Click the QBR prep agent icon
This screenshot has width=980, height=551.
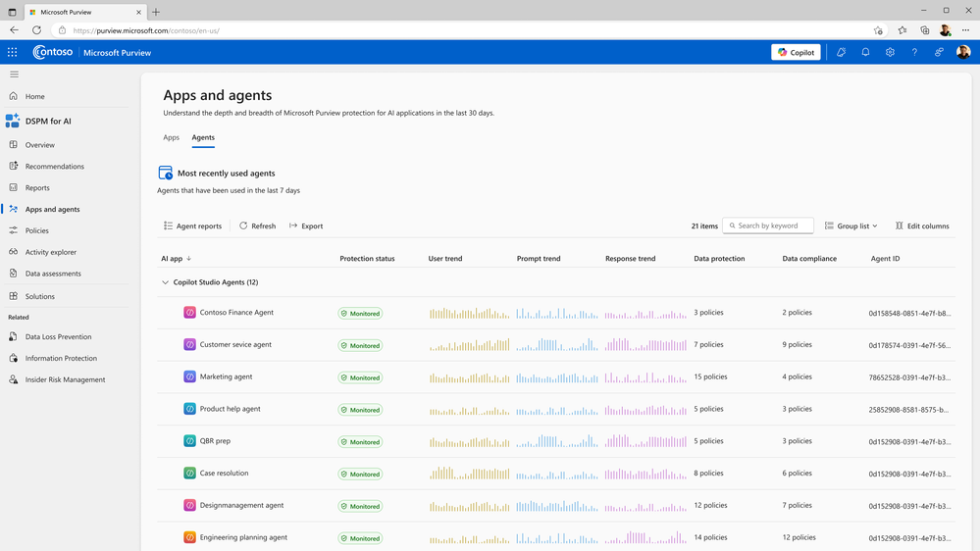[189, 441]
